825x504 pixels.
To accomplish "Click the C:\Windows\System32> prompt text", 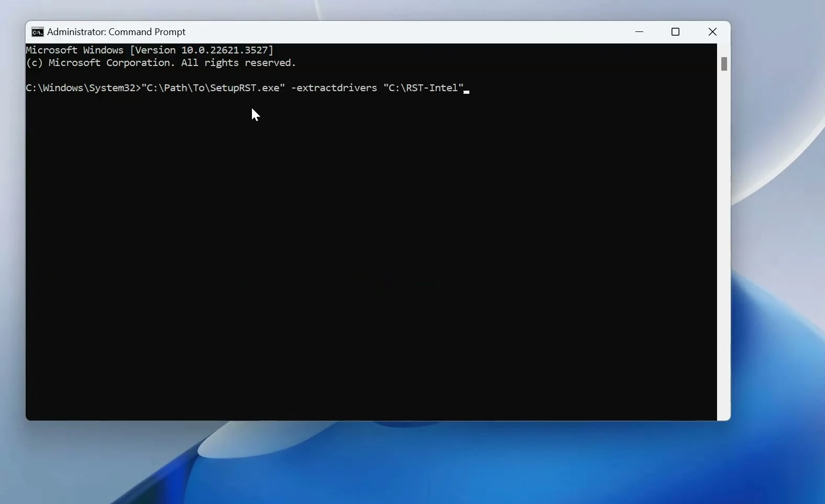I will [x=84, y=88].
